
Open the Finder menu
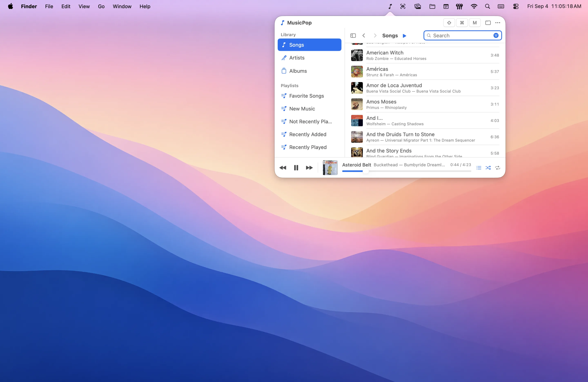click(29, 6)
